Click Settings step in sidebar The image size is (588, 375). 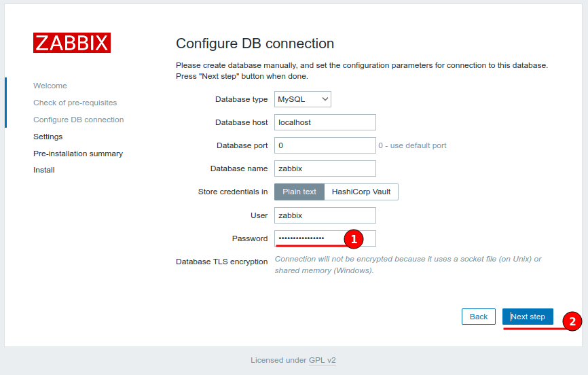click(48, 137)
